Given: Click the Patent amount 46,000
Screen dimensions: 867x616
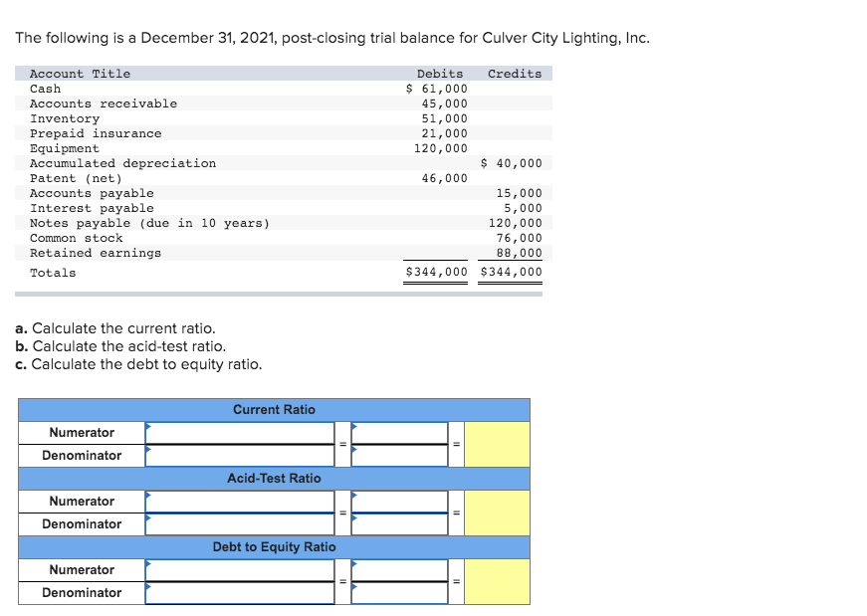Looking at the screenshot, I should [444, 178].
